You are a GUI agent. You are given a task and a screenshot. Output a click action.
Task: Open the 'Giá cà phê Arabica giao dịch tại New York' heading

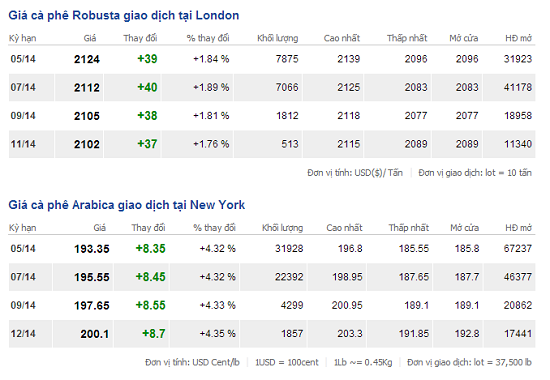click(127, 205)
